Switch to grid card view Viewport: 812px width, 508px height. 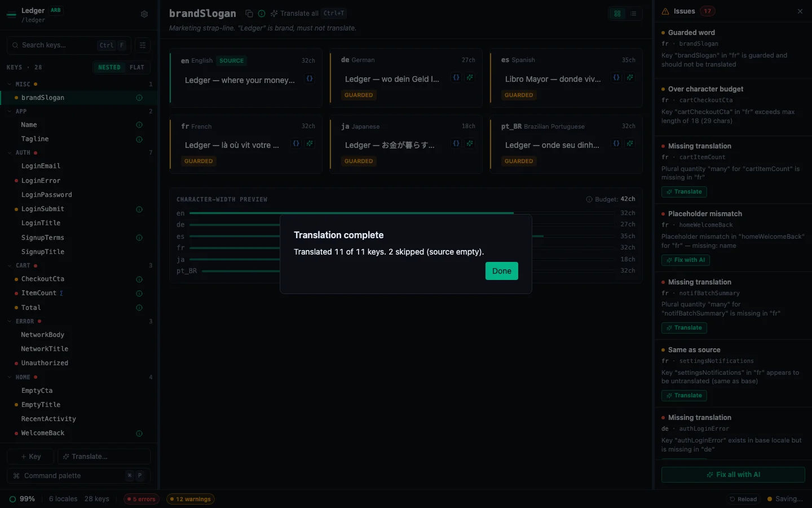coord(617,14)
